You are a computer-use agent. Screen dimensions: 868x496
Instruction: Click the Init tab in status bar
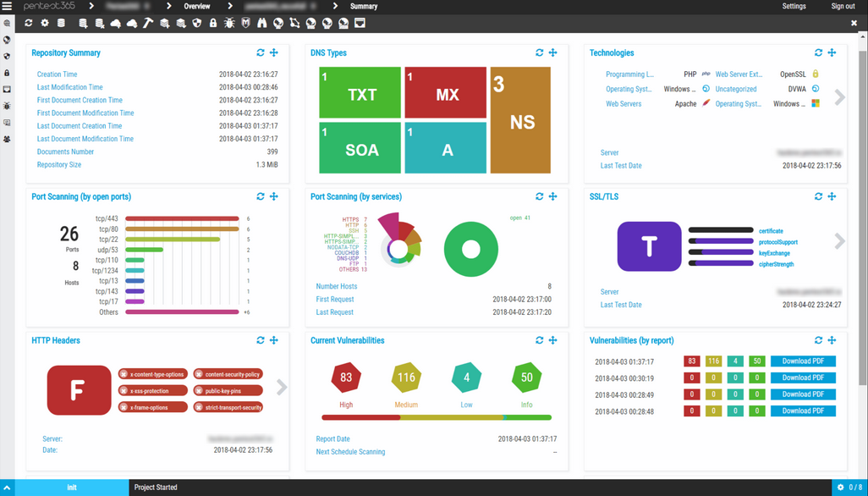pos(71,488)
